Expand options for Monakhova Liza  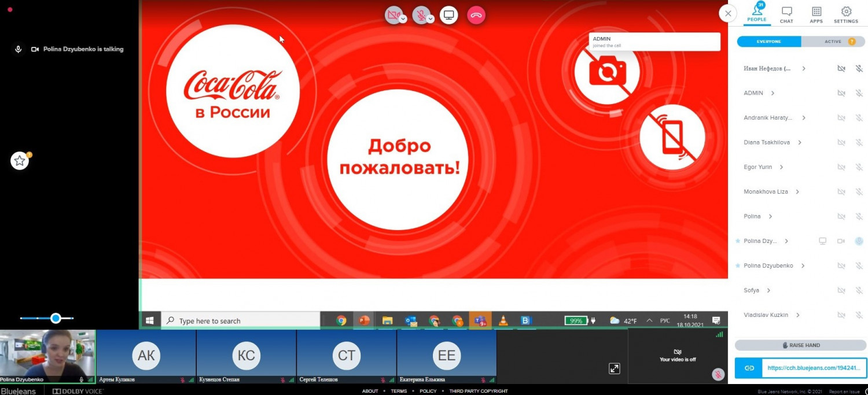pyautogui.click(x=797, y=191)
